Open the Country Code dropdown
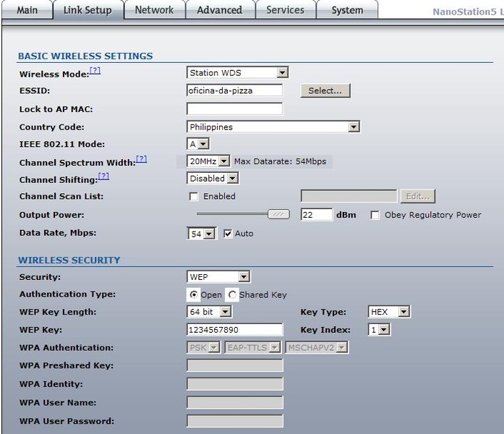 coord(273,127)
